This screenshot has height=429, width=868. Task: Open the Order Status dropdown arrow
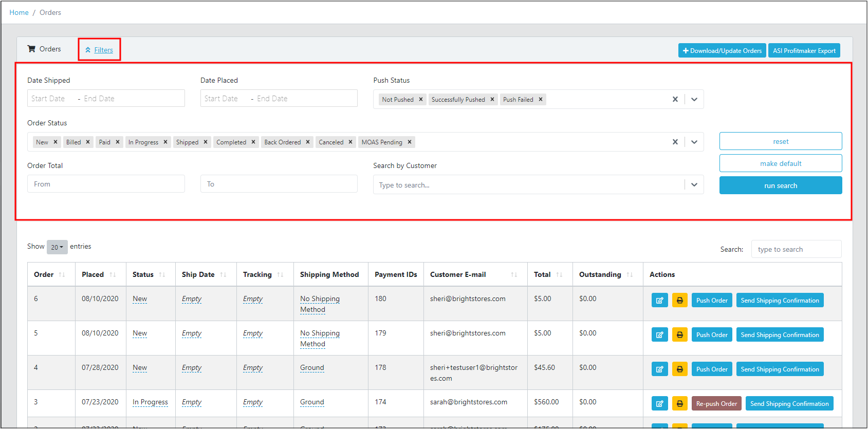point(694,142)
